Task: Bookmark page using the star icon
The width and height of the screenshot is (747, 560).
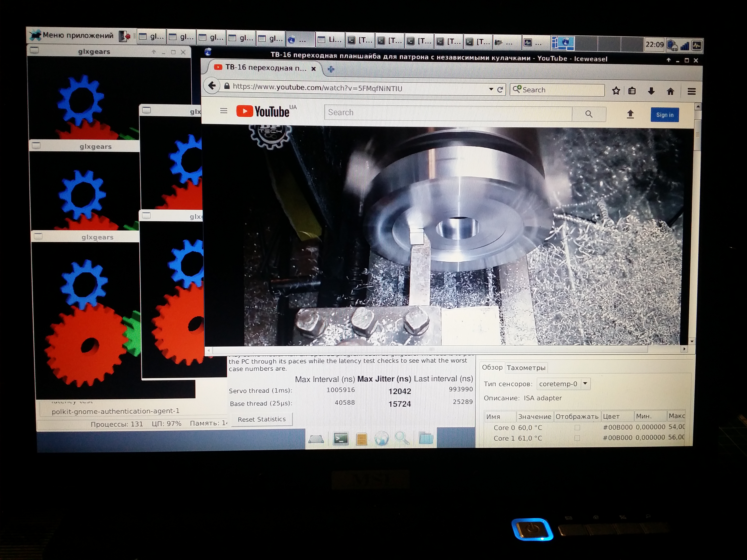Action: click(x=616, y=90)
